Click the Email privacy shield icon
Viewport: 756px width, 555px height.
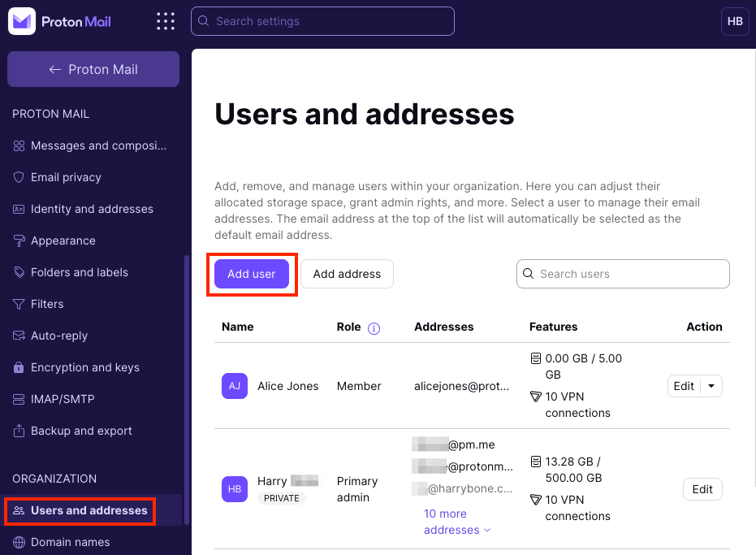pyautogui.click(x=18, y=177)
